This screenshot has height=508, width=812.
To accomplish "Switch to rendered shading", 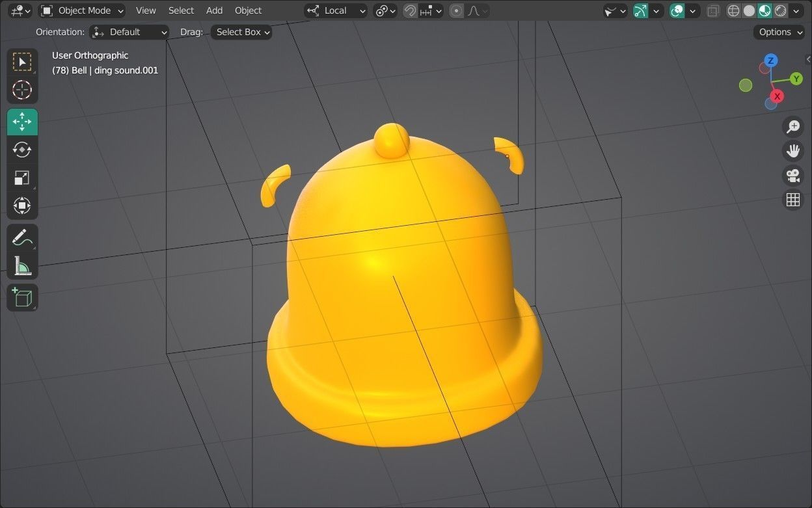I will pos(781,10).
